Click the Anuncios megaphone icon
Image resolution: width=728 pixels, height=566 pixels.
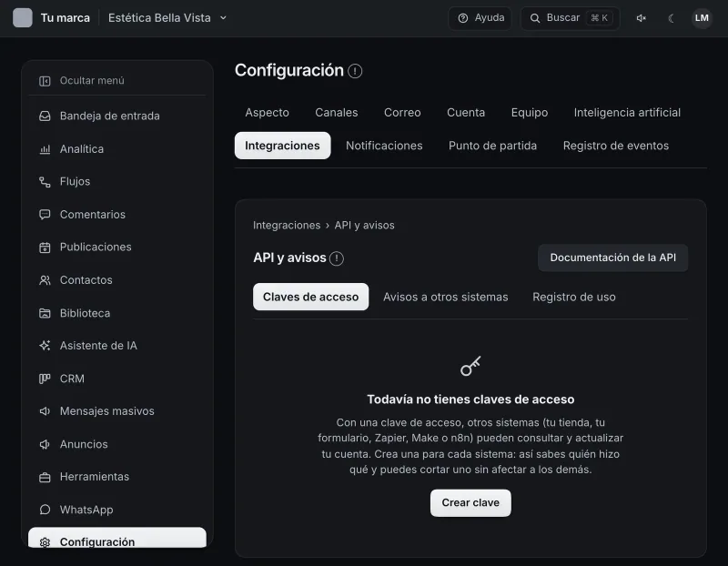[x=45, y=444]
